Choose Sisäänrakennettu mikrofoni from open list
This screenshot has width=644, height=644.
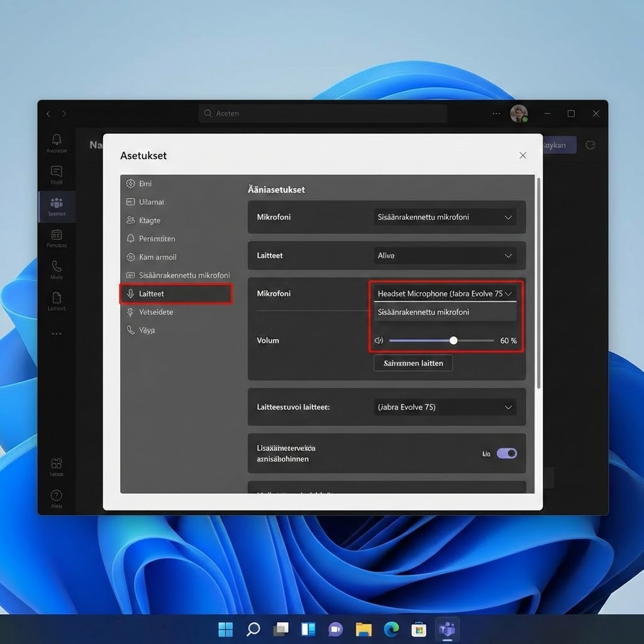[x=423, y=312]
